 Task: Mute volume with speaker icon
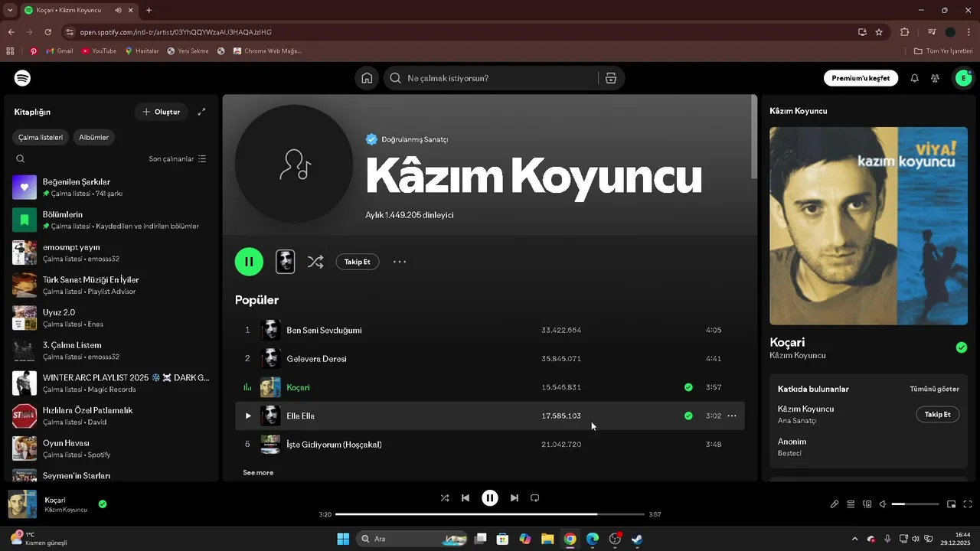point(883,504)
